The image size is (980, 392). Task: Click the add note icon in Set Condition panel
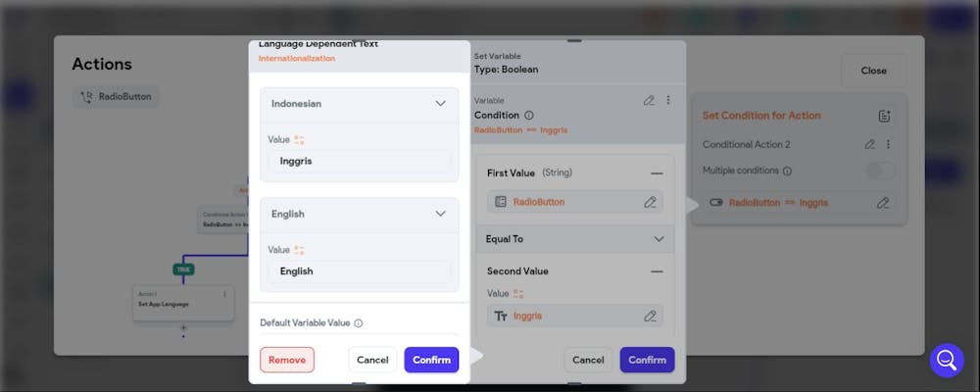pyautogui.click(x=884, y=116)
